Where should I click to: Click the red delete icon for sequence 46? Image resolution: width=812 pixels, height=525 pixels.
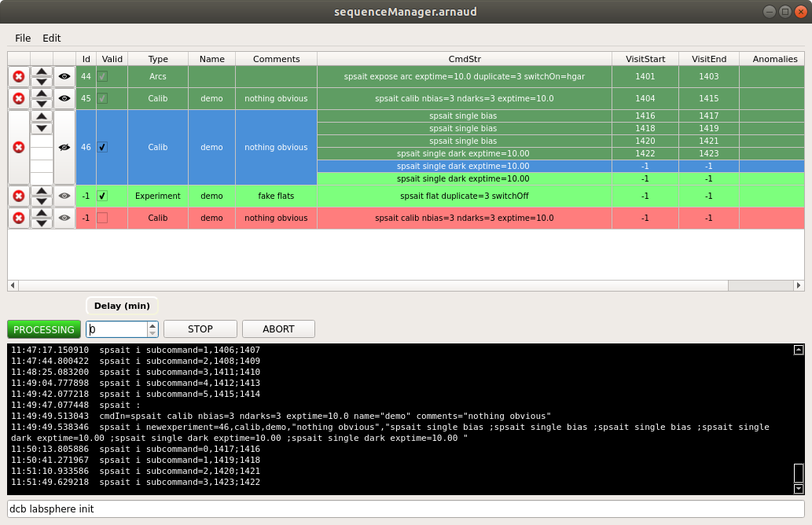(19, 147)
